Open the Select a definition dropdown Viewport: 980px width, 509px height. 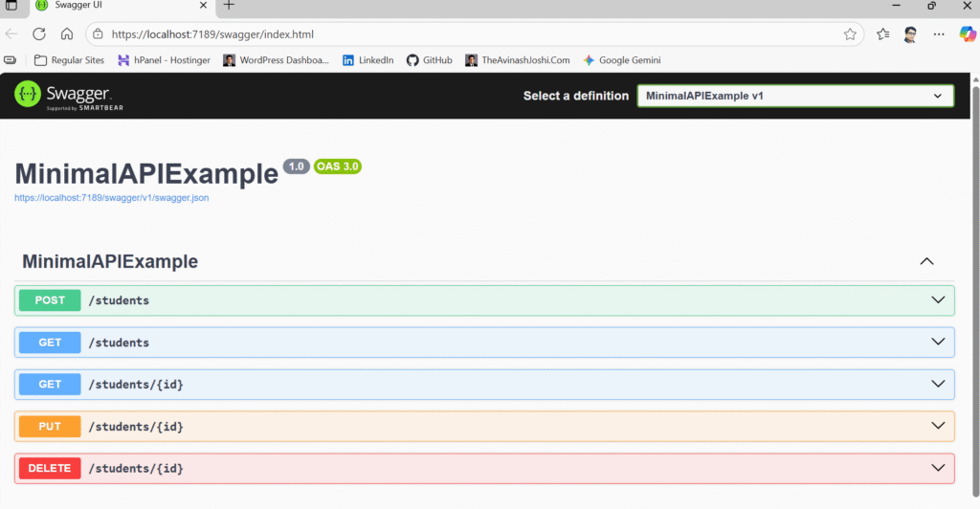point(795,96)
